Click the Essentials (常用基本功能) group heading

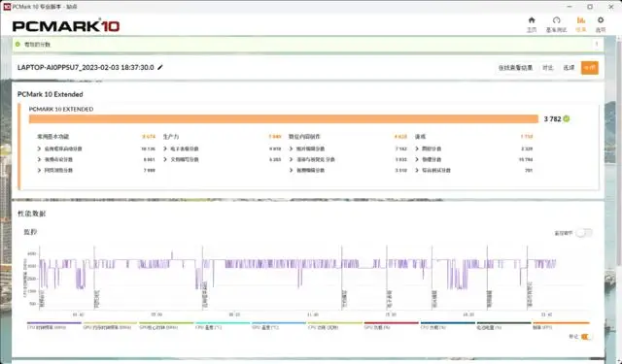pyautogui.click(x=52, y=137)
